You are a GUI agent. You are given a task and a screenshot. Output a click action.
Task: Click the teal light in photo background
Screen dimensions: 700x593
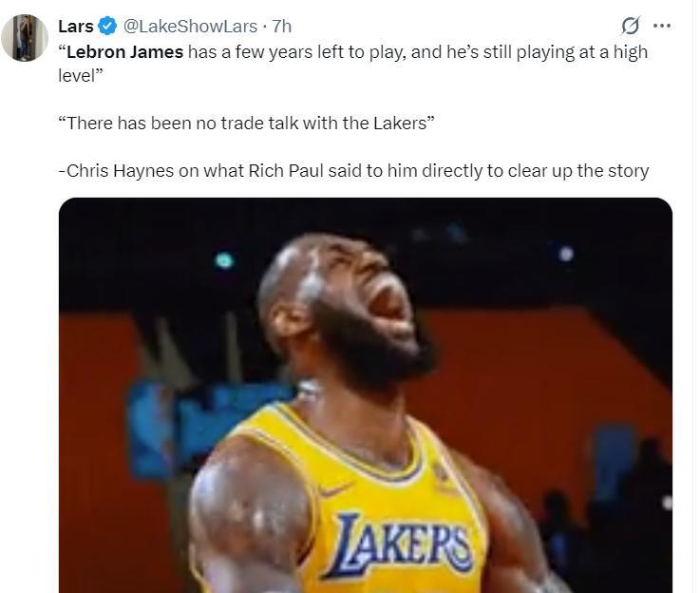[x=224, y=259]
